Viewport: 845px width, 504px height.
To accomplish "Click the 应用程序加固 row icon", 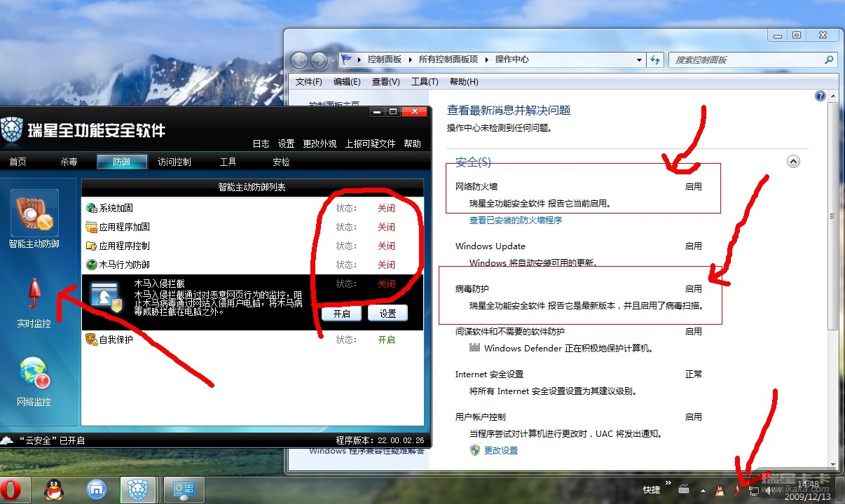I will click(91, 227).
